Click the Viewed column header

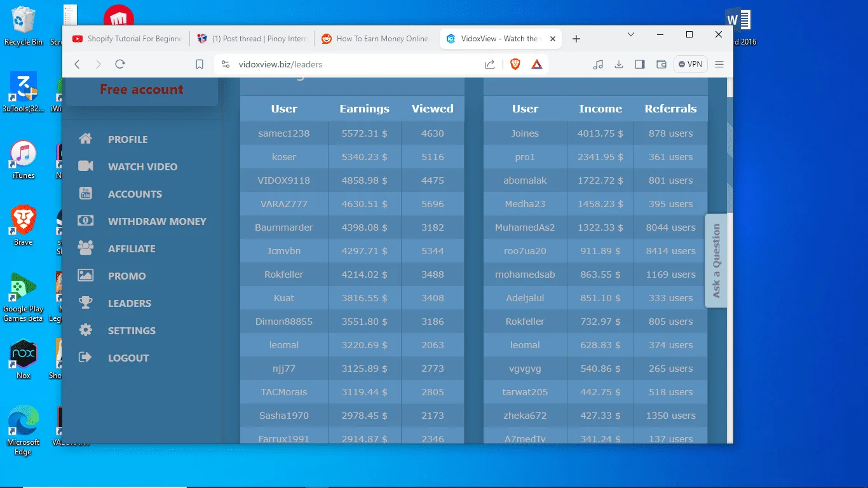433,109
